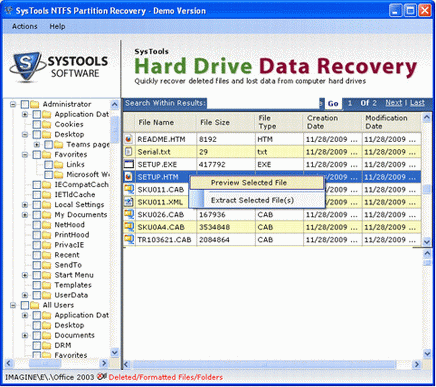Expand the Local Settings tree node
Image resolution: width=436 pixels, height=387 pixels.
pos(25,205)
